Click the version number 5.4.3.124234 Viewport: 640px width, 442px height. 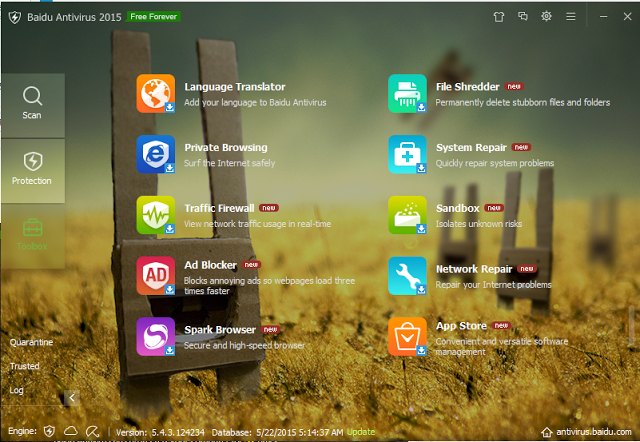[178, 432]
